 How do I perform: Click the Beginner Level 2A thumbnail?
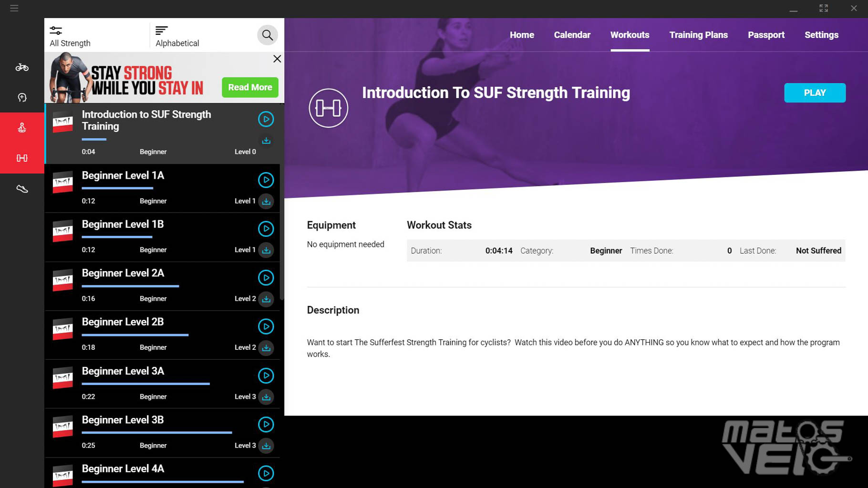click(x=62, y=280)
